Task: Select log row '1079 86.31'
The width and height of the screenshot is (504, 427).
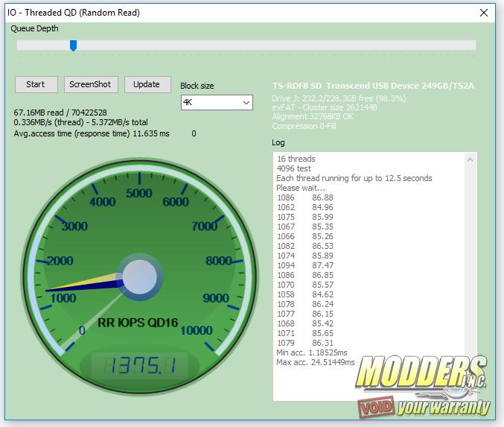Action: click(x=305, y=343)
